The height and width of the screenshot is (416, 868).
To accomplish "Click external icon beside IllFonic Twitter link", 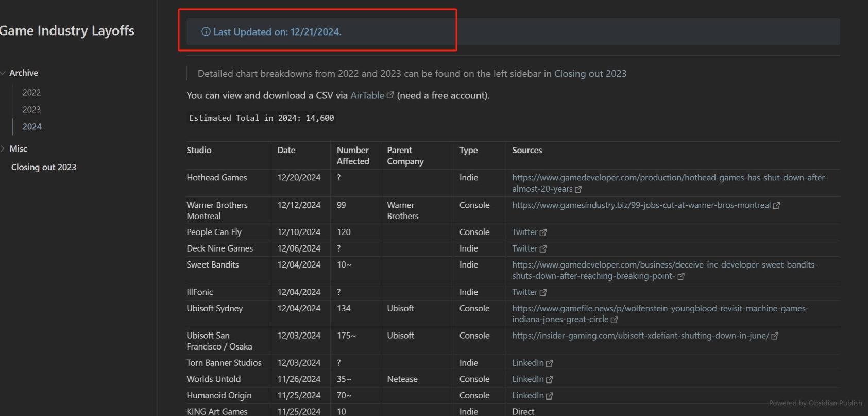I will pyautogui.click(x=543, y=292).
